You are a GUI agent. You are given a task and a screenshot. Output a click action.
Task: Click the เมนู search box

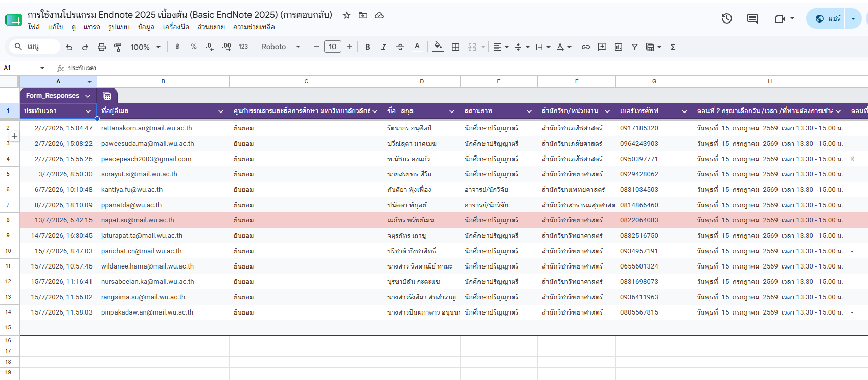coord(35,47)
